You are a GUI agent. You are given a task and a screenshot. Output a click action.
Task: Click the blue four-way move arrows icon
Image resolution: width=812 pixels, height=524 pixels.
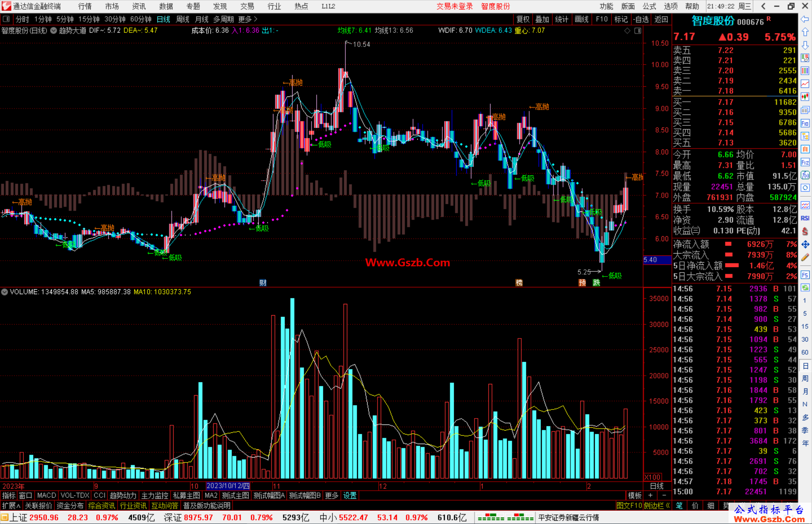[x=805, y=245]
